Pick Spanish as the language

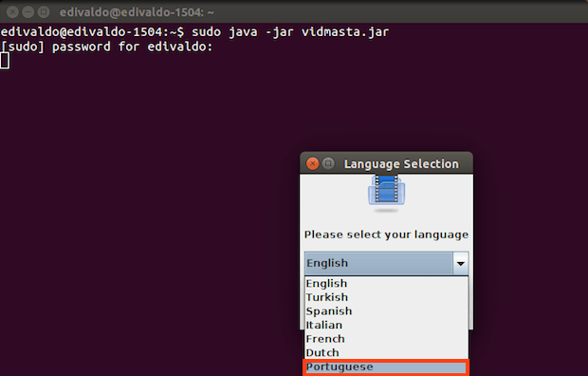[x=386, y=311]
